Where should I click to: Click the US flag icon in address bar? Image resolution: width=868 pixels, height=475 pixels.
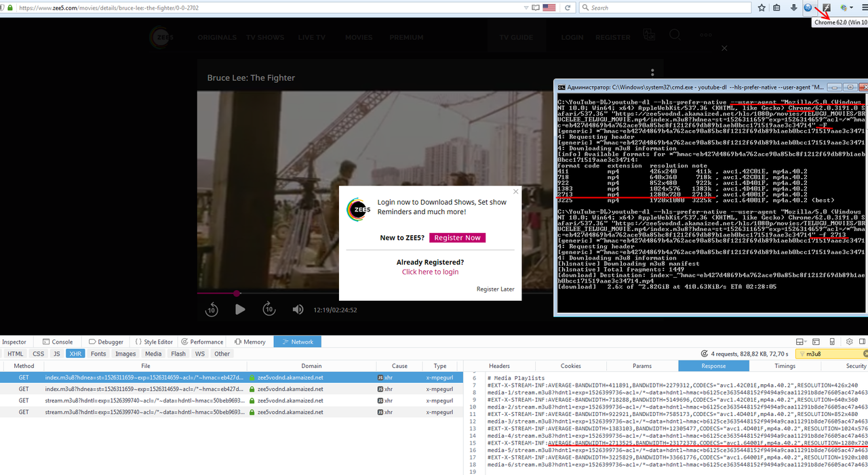coord(549,7)
